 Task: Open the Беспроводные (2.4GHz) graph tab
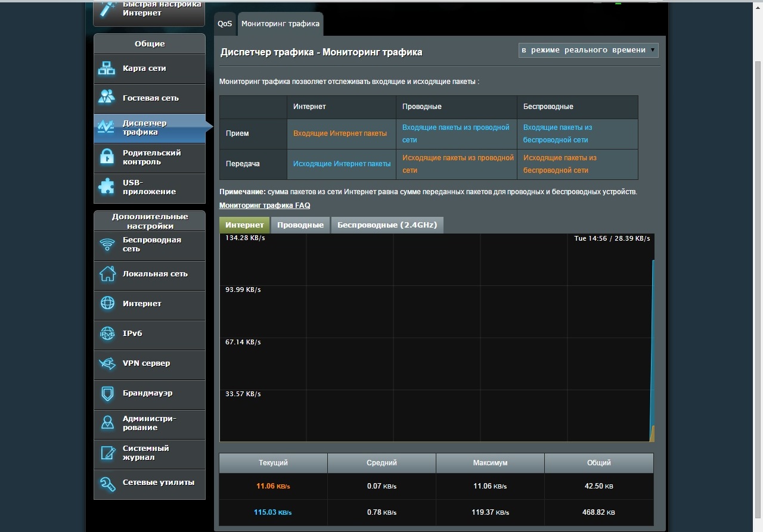pos(387,225)
